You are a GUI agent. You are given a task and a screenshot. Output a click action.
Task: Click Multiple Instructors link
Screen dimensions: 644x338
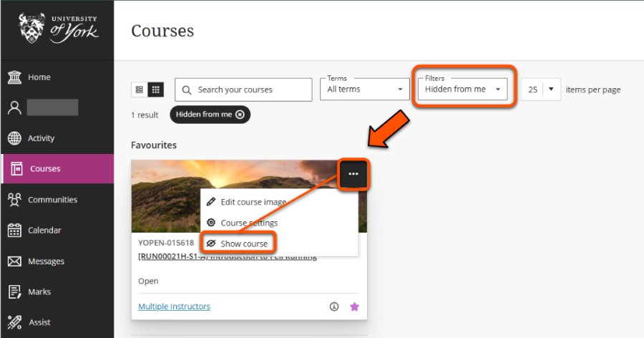coord(174,306)
